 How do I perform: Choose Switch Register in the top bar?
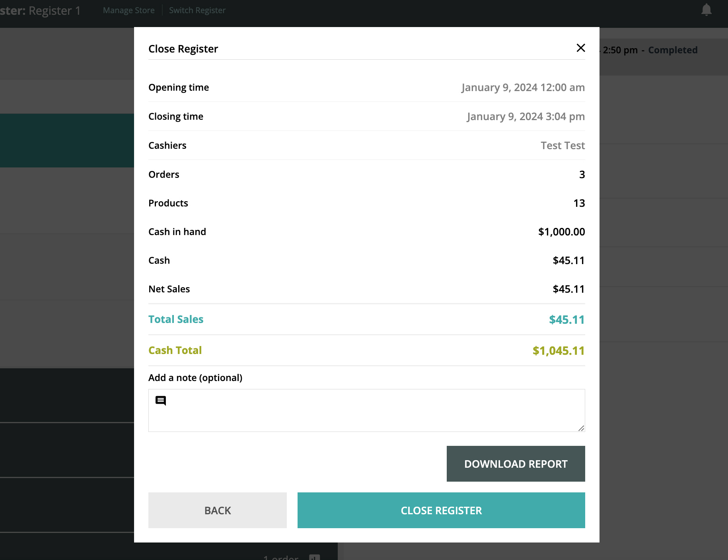coord(197,10)
